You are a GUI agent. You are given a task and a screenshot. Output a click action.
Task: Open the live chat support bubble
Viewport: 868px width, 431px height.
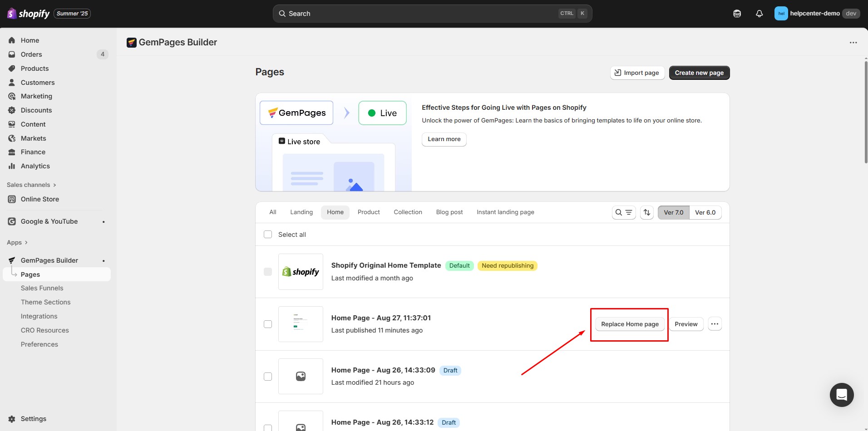(841, 395)
